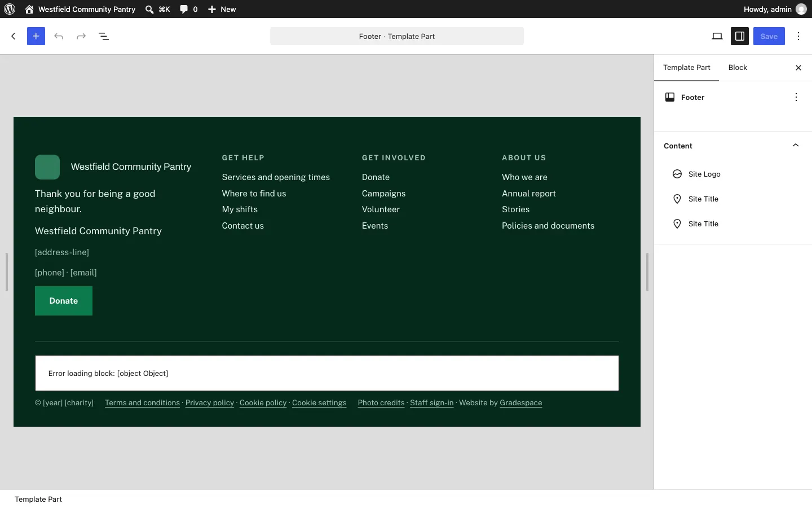
Task: Click the Cookie settings link
Action: point(319,403)
